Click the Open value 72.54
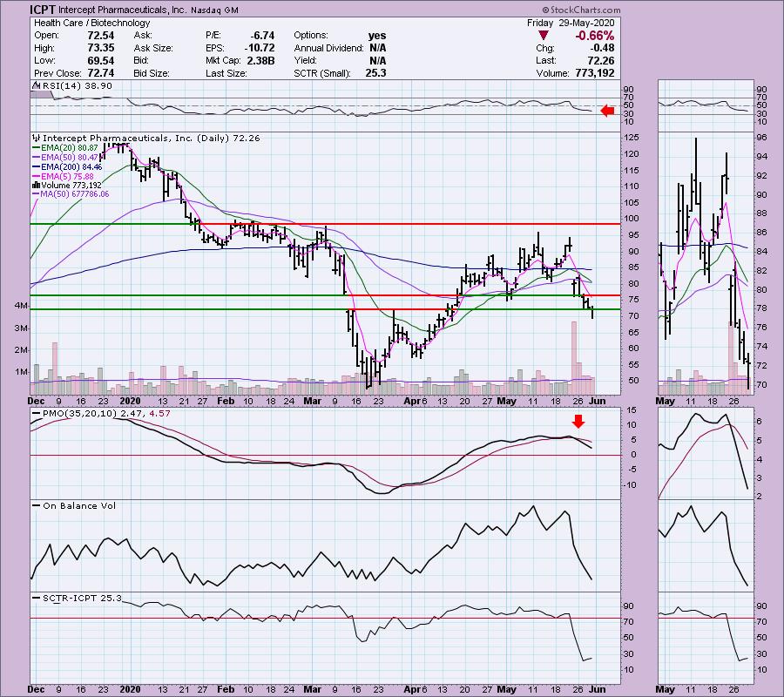Viewport: 784px width, 697px height. [x=100, y=36]
